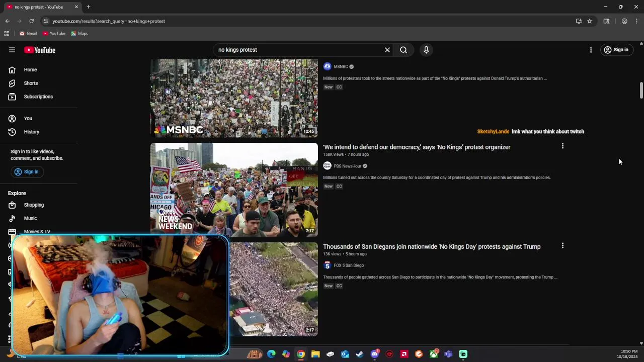Start voice search with microphone
644x362 pixels.
(x=426, y=50)
